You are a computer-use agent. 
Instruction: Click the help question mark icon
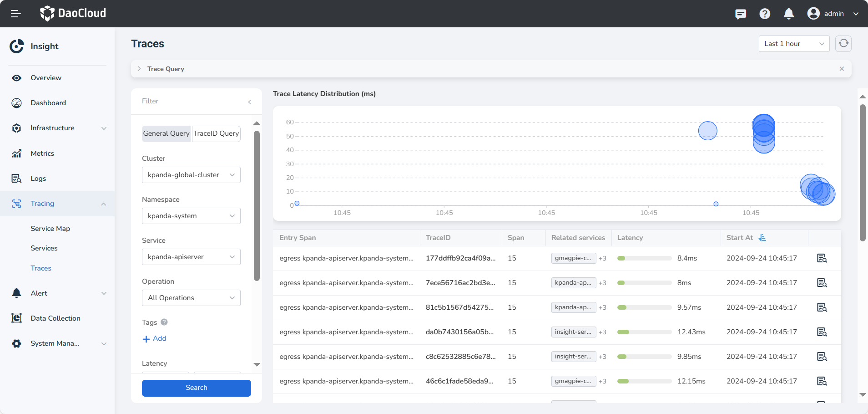point(765,14)
